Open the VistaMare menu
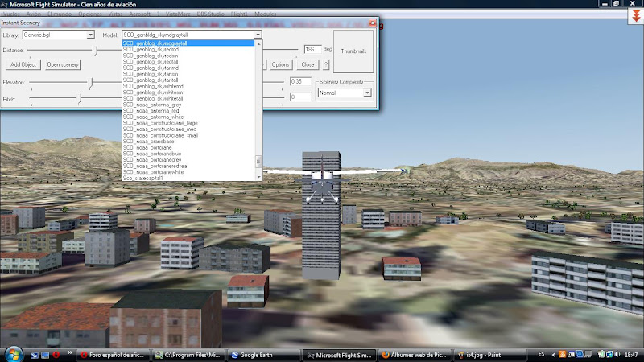644x362 pixels. coord(178,14)
